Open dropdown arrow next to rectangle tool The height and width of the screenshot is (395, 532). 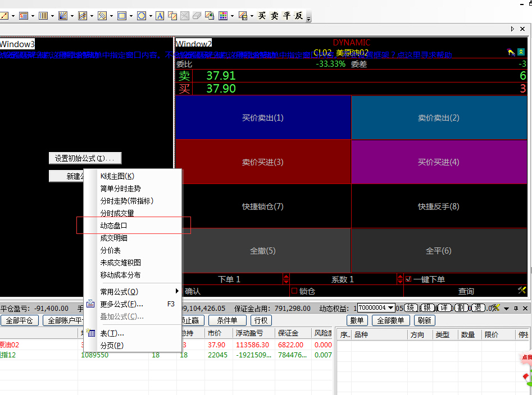tap(130, 16)
